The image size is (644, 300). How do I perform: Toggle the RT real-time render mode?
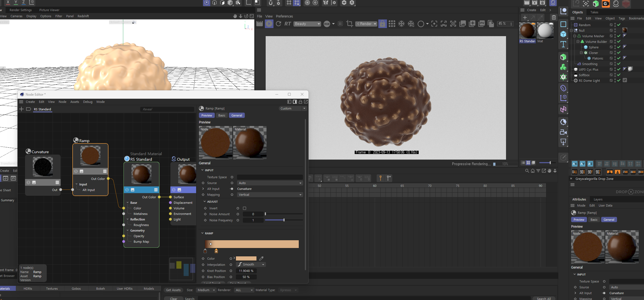[x=288, y=24]
